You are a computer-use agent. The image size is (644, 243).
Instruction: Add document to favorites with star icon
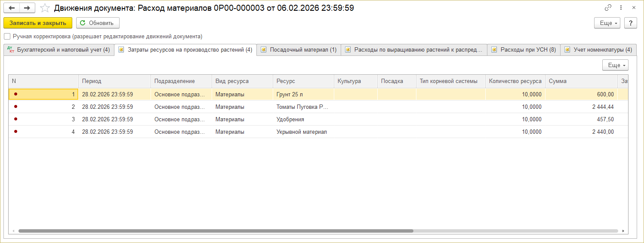point(44,8)
